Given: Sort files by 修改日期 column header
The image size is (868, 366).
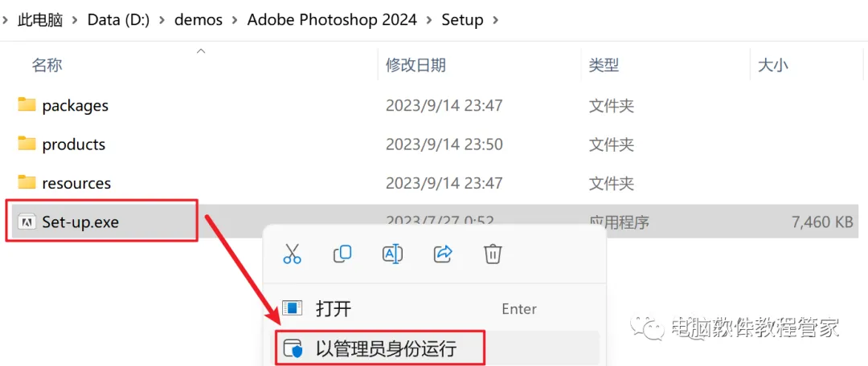Looking at the screenshot, I should click(416, 65).
